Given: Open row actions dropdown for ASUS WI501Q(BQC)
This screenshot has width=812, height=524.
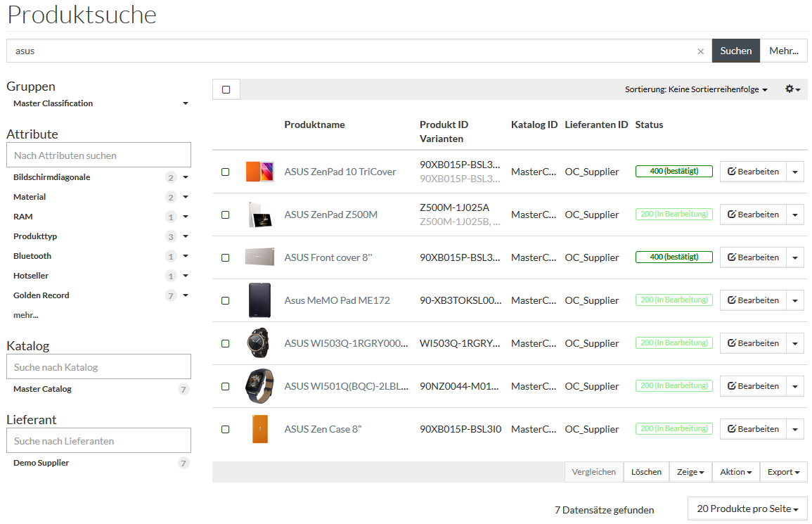Looking at the screenshot, I should [x=795, y=386].
